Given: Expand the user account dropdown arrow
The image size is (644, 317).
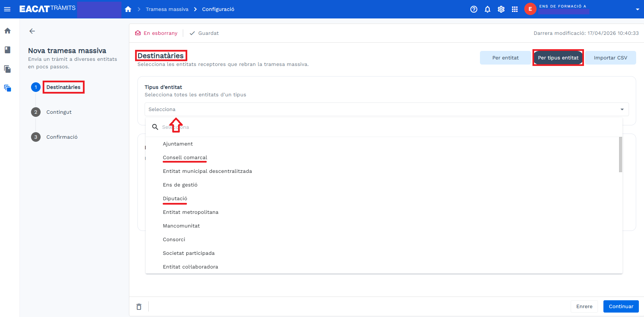Looking at the screenshot, I should point(637,9).
